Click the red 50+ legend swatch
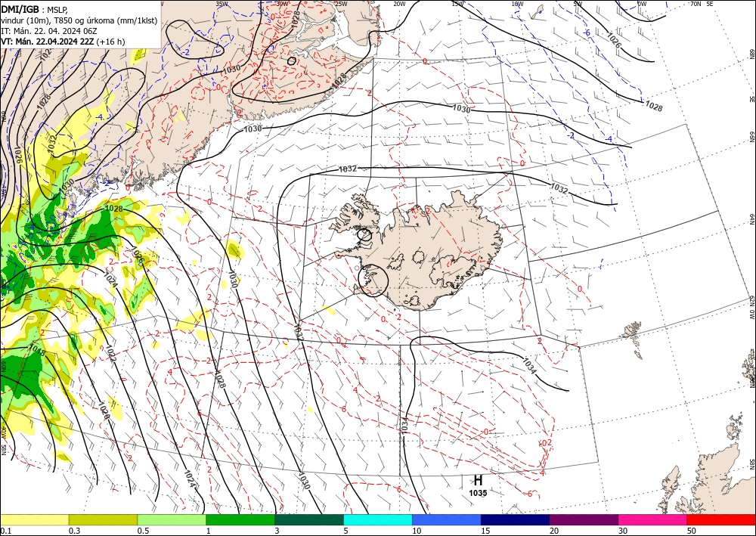The width and height of the screenshot is (756, 536). pos(721,519)
